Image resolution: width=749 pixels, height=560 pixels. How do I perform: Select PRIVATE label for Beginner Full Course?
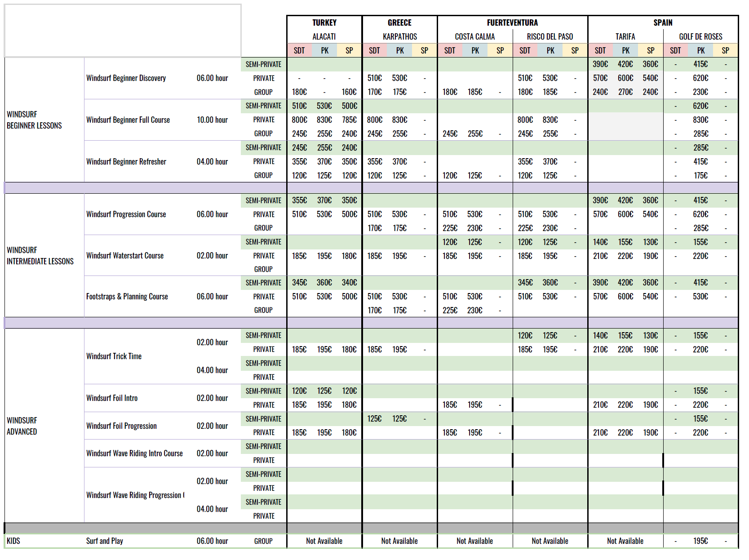[264, 120]
